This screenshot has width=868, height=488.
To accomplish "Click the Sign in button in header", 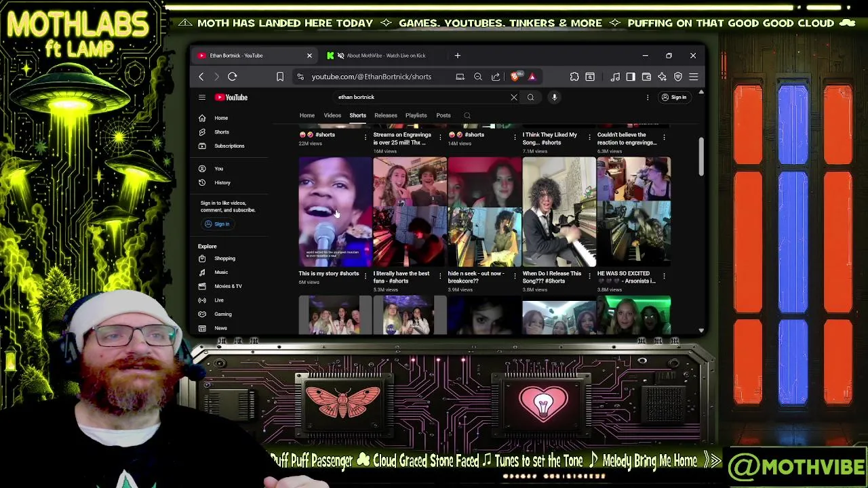I will point(674,97).
